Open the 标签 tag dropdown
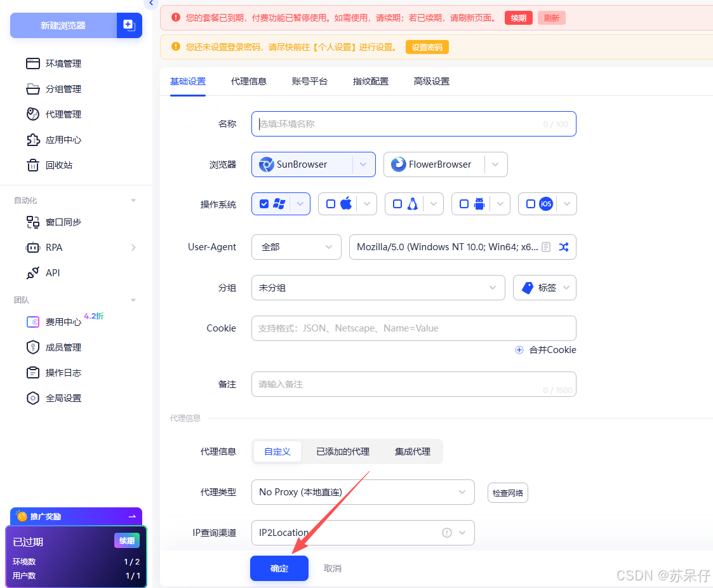 (x=545, y=288)
